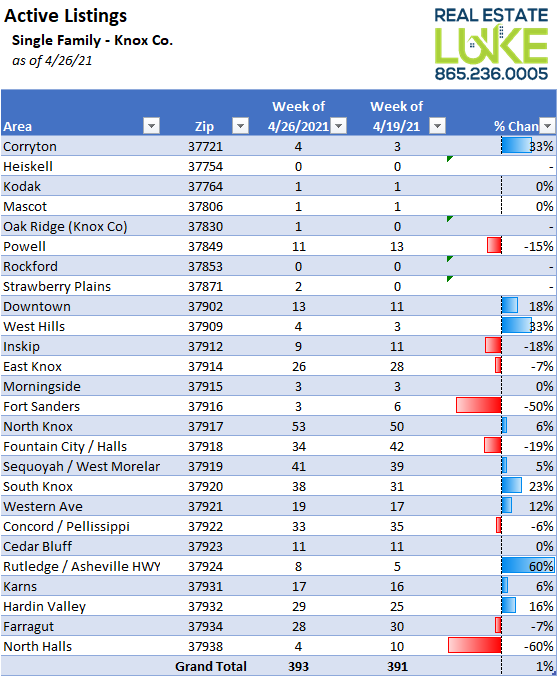Select the Rutledge / Asheville HWY cell
Viewport: 557px width, 676px height.
(82, 566)
